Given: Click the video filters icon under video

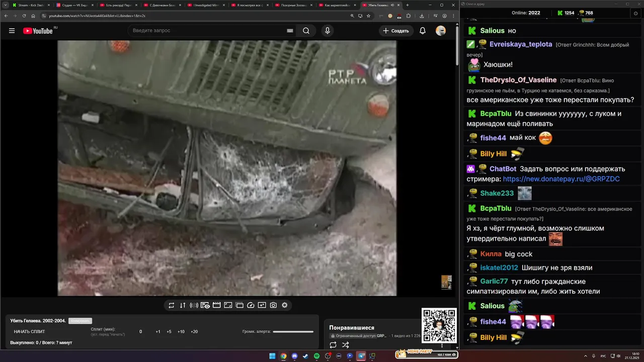Looking at the screenshot, I should [262, 305].
